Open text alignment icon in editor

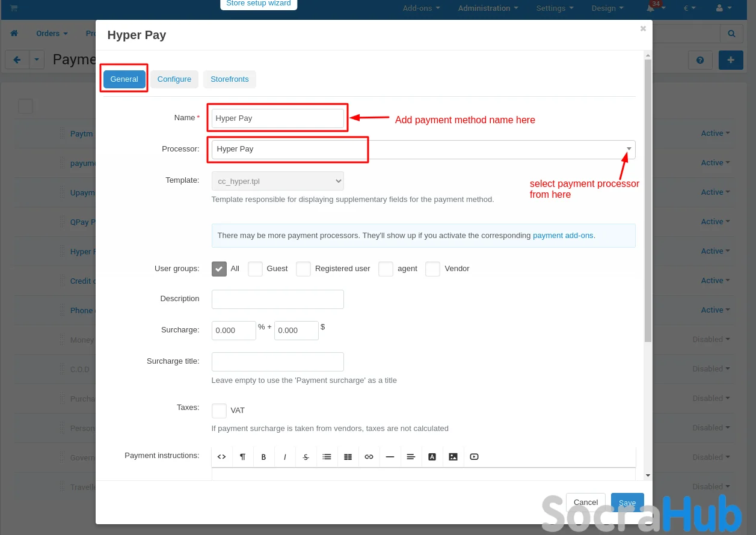pyautogui.click(x=411, y=457)
